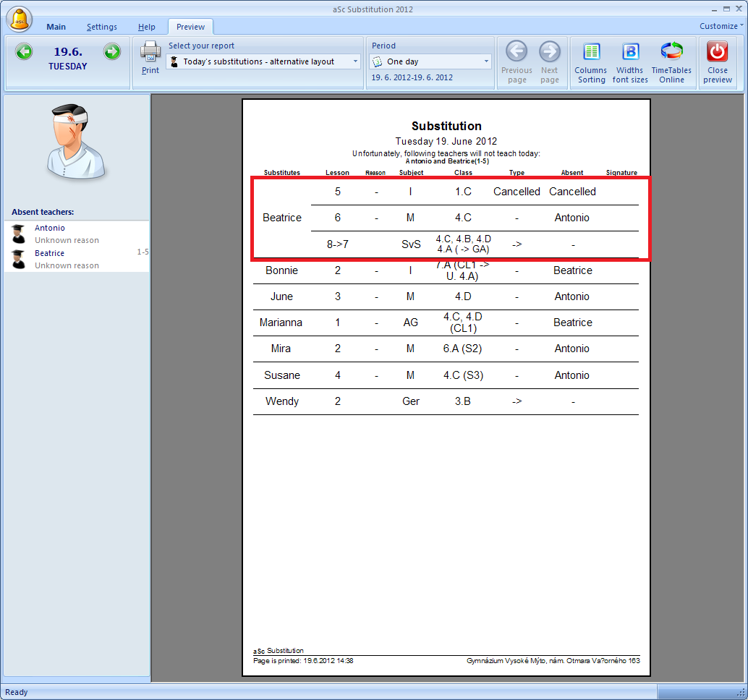Go to next day with green right arrow

pyautogui.click(x=111, y=51)
